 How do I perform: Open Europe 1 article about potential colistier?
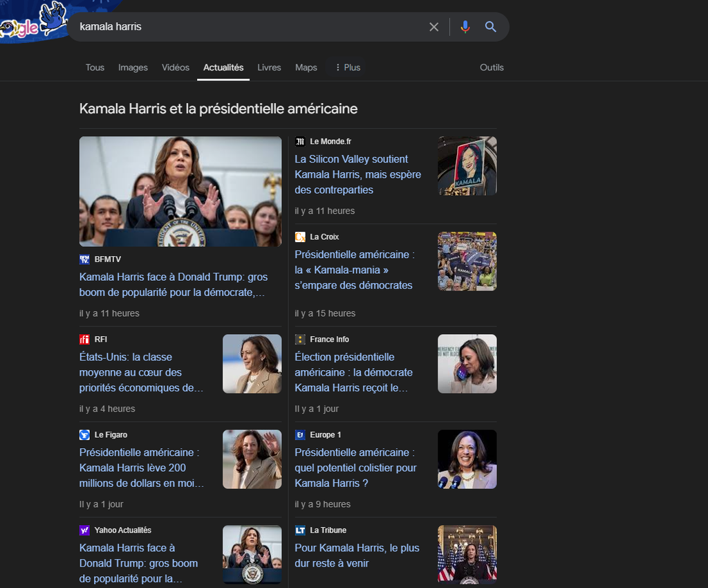[x=355, y=468]
